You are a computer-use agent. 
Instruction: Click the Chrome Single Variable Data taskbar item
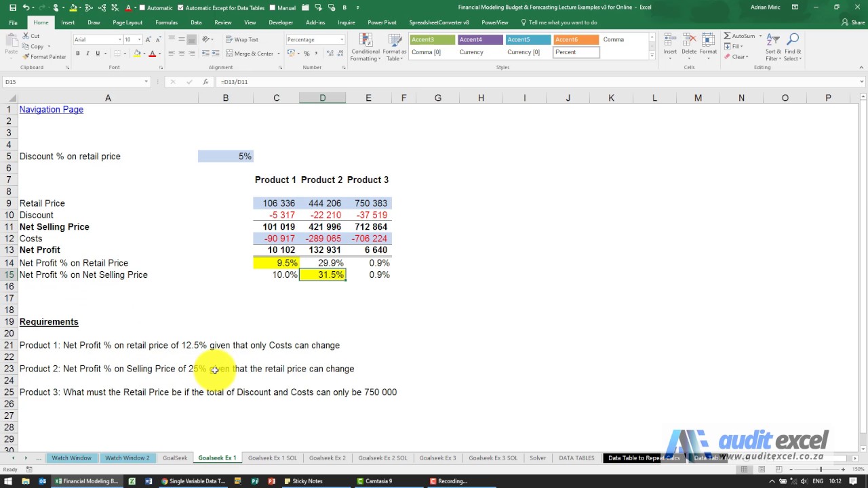click(193, 481)
